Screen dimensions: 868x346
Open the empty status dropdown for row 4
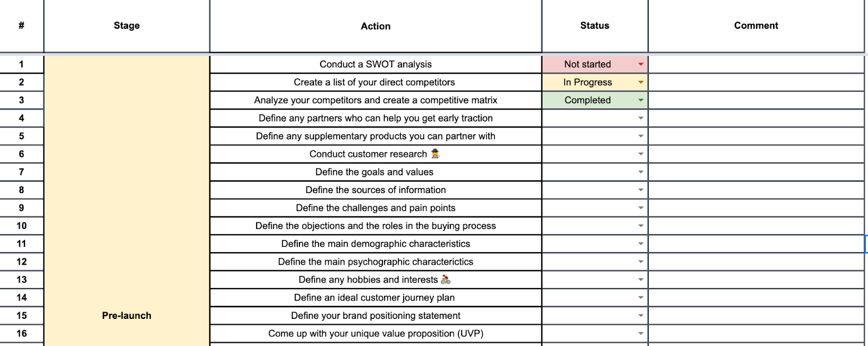(641, 118)
